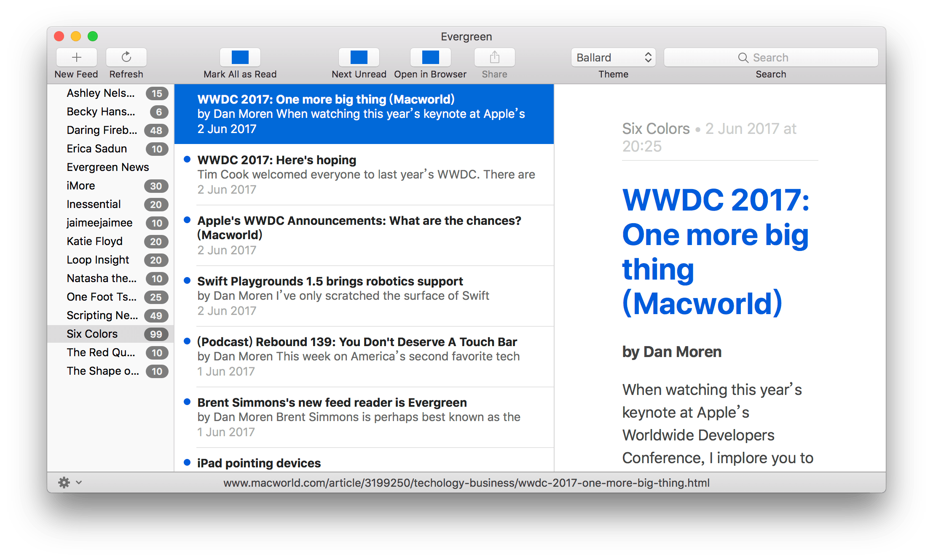Image resolution: width=933 pixels, height=560 pixels.
Task: Open the Ballard theme dropdown
Action: 614,57
